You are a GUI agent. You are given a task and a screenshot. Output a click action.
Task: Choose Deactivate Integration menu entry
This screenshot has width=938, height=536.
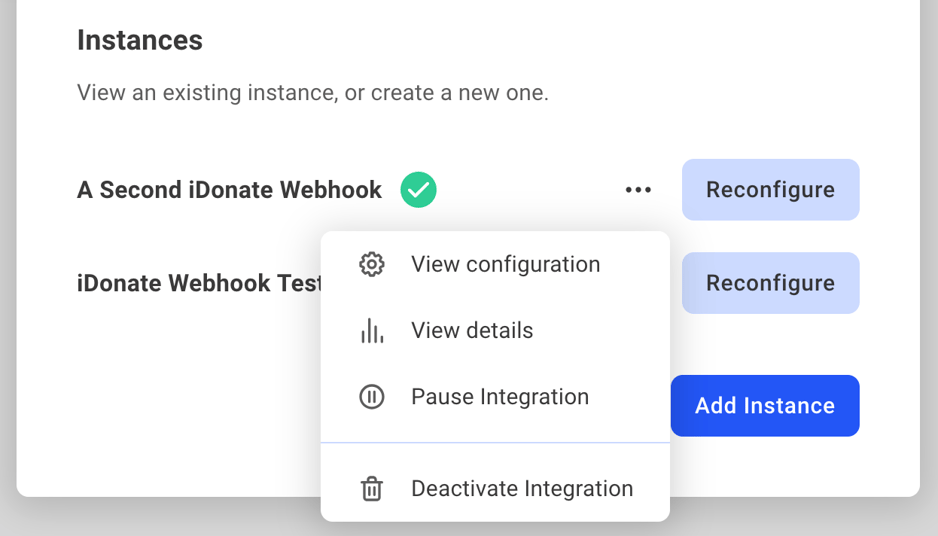[x=495, y=489]
